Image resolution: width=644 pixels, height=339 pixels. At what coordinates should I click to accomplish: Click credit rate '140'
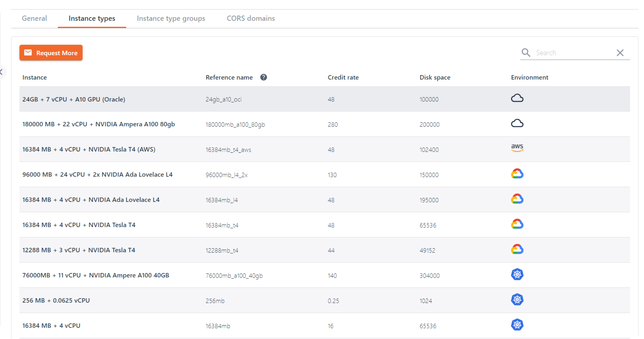click(x=332, y=276)
